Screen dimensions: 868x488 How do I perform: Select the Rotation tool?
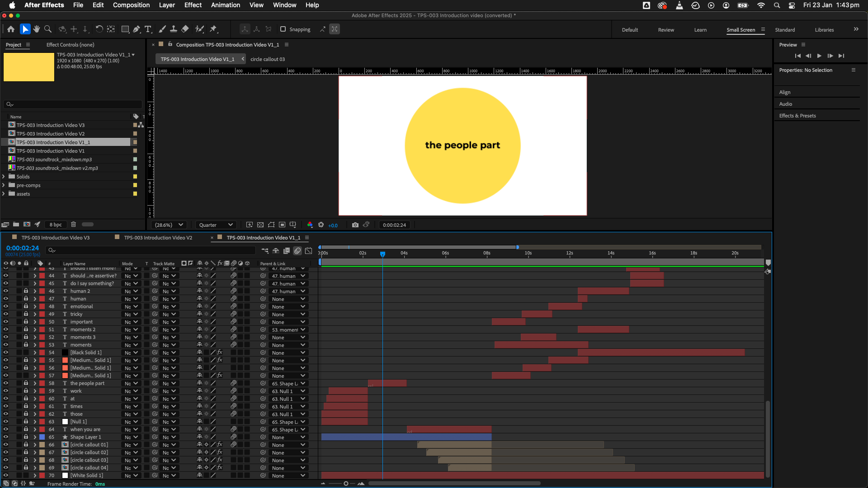pyautogui.click(x=99, y=29)
